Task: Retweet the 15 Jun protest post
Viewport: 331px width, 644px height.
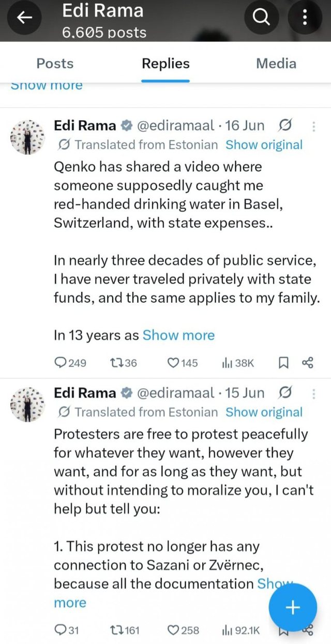Action: tap(125, 630)
